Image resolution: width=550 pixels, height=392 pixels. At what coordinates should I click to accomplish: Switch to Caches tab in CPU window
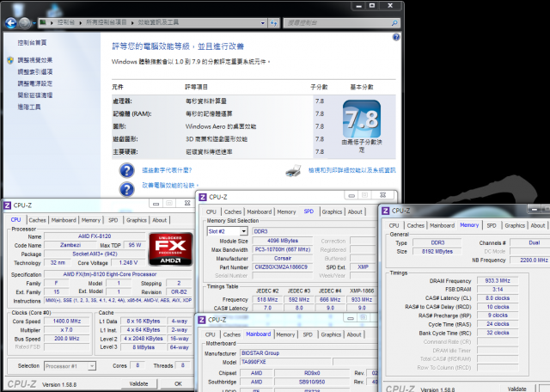coord(37,220)
